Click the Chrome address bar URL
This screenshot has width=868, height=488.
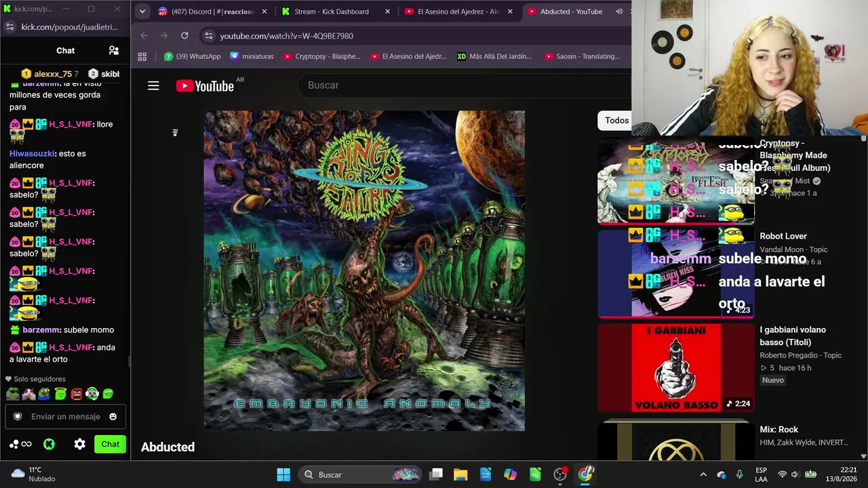click(x=286, y=36)
